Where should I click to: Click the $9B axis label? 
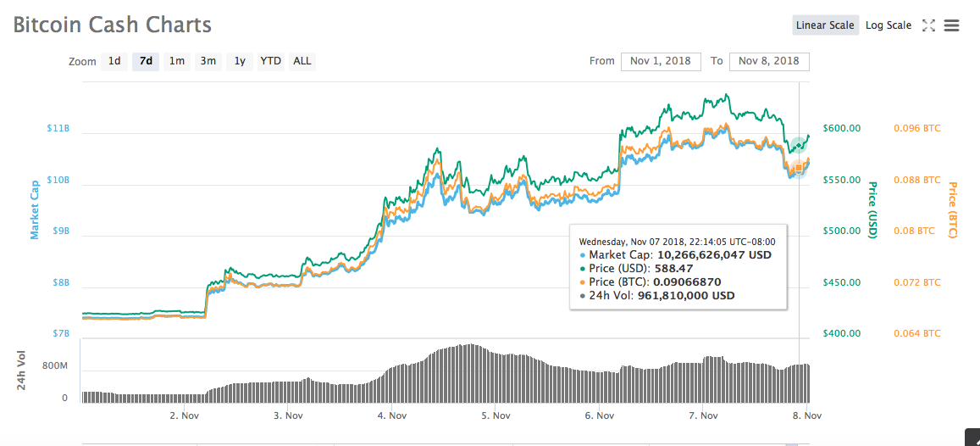(x=61, y=231)
